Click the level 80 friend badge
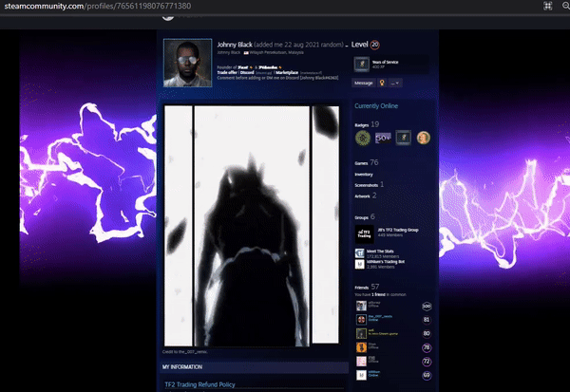Image resolution: width=570 pixels, height=392 pixels. 427,333
